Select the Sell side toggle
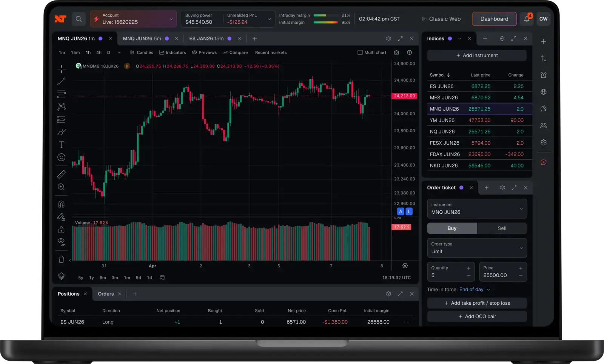Image resolution: width=604 pixels, height=364 pixels. pos(502,228)
